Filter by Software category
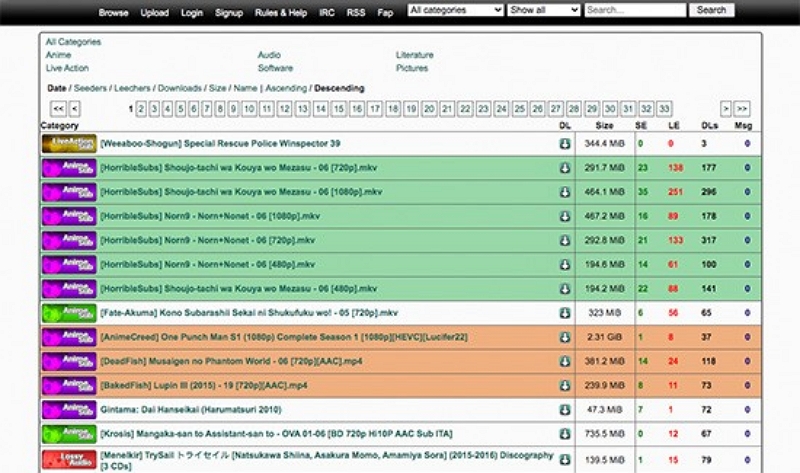This screenshot has width=800, height=473. point(275,68)
